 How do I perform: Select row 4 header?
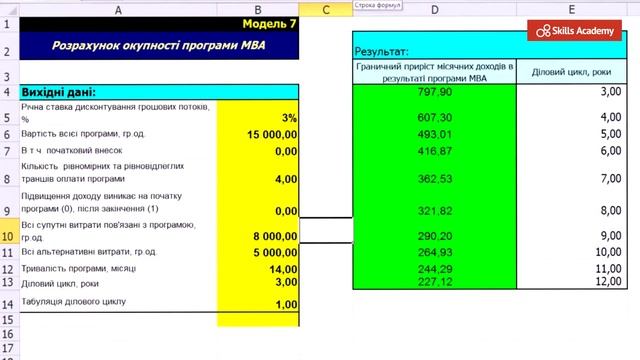coord(9,92)
